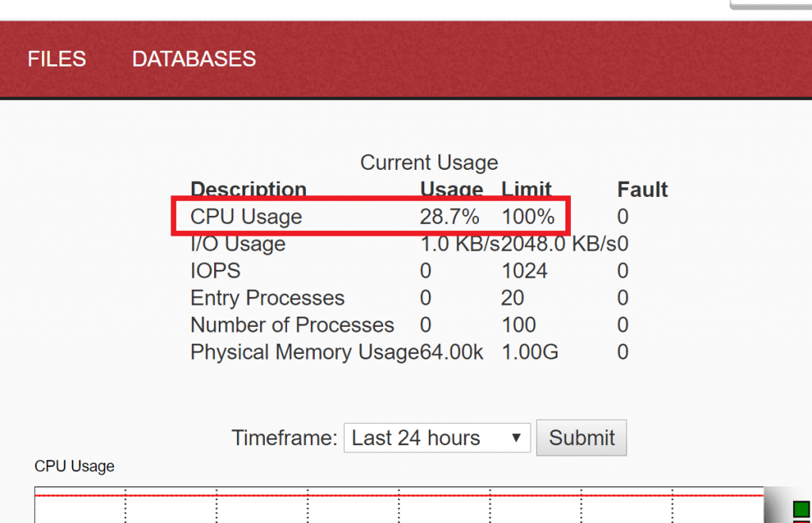This screenshot has height=523, width=812.
Task: Click the Entry Processes row label
Action: [267, 298]
